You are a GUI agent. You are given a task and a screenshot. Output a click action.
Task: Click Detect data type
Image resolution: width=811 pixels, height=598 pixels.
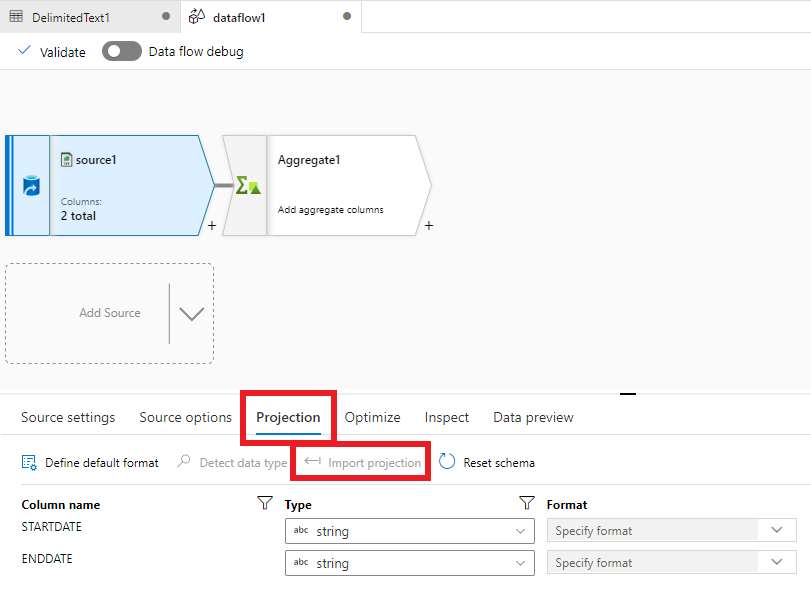tap(232, 462)
